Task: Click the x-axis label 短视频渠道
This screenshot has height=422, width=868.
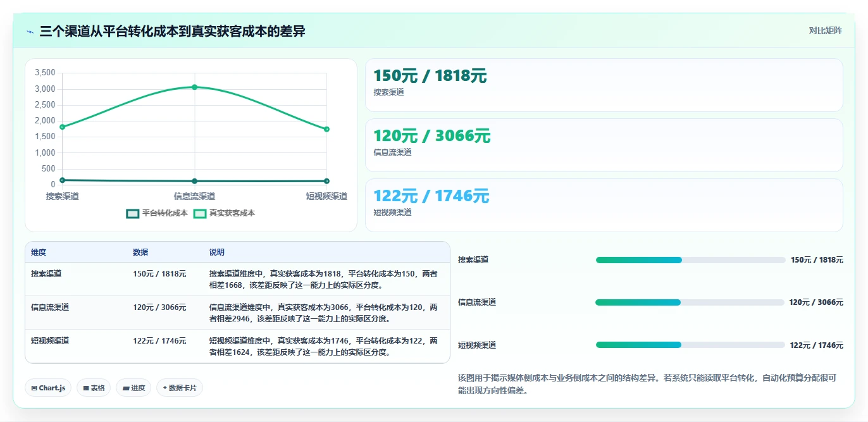Action: coord(326,197)
